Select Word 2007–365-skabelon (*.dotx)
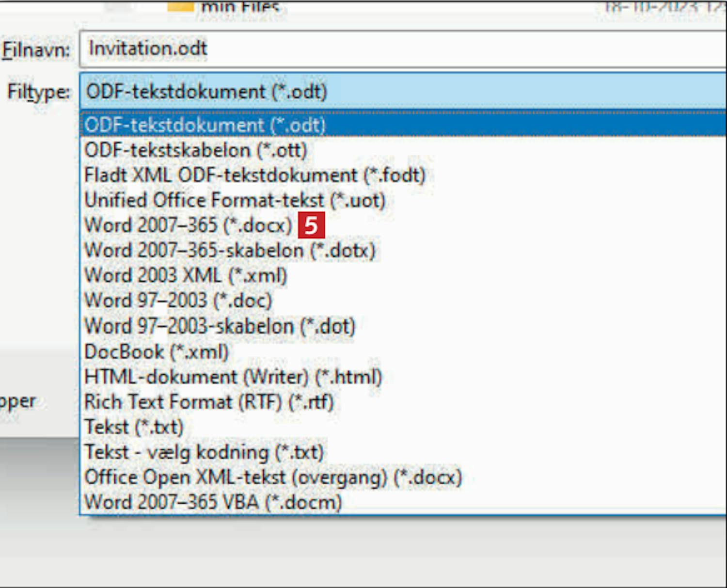The image size is (727, 588). (x=403, y=251)
